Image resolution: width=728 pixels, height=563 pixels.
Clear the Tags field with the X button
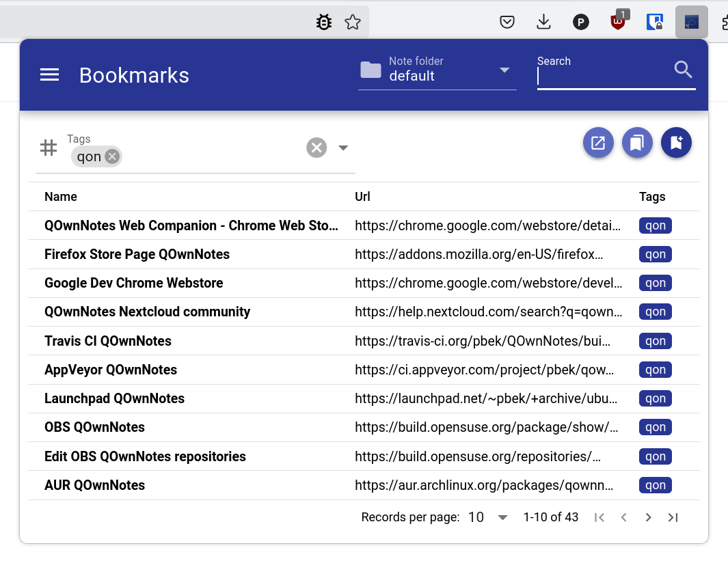(x=316, y=147)
